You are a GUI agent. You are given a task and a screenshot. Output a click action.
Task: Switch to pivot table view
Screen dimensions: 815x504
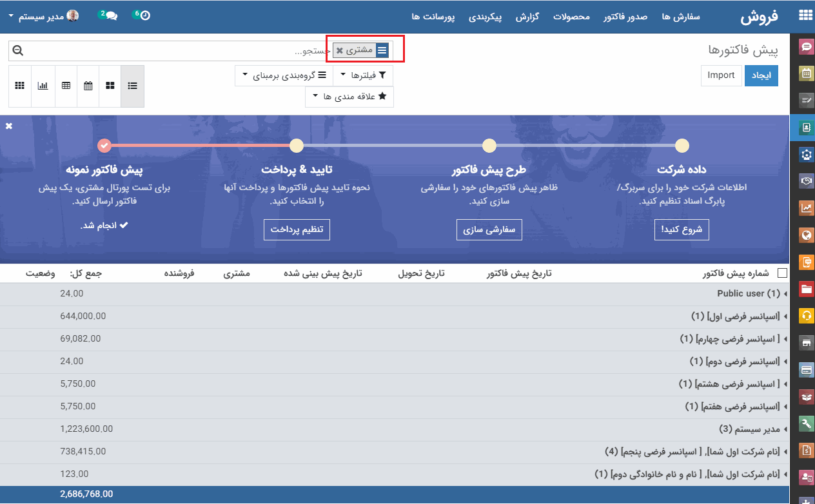[66, 86]
